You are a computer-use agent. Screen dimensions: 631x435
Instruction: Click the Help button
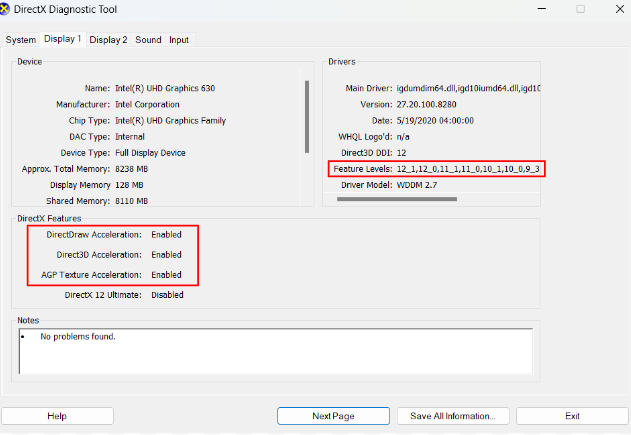pos(57,416)
